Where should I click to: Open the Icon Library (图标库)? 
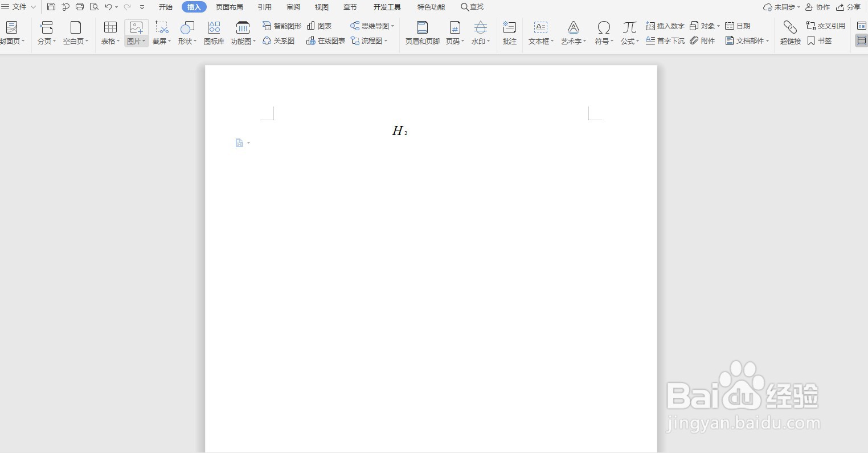pyautogui.click(x=214, y=33)
